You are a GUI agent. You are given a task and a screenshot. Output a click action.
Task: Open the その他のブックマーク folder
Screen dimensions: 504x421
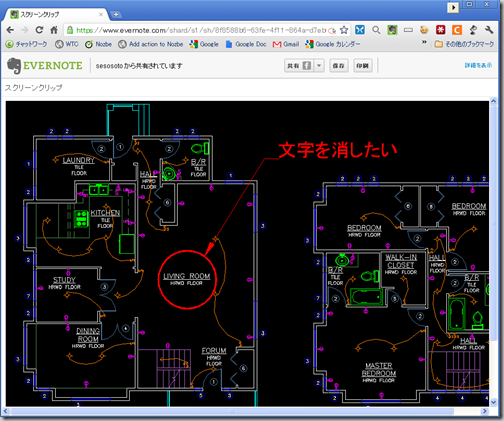464,44
